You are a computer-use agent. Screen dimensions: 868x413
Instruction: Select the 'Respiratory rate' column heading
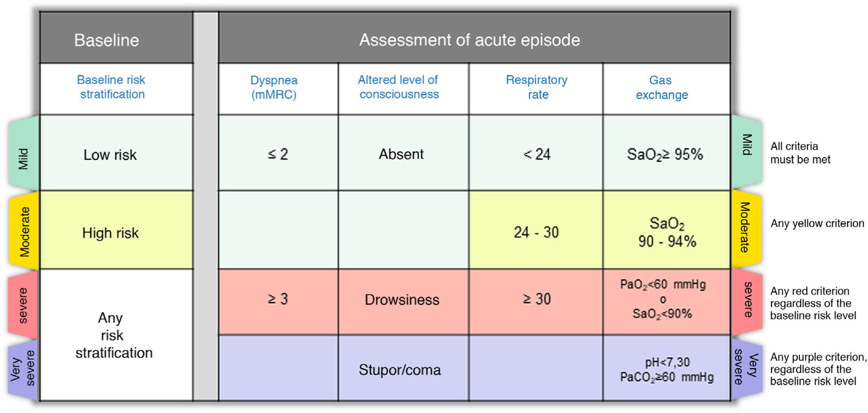537,87
